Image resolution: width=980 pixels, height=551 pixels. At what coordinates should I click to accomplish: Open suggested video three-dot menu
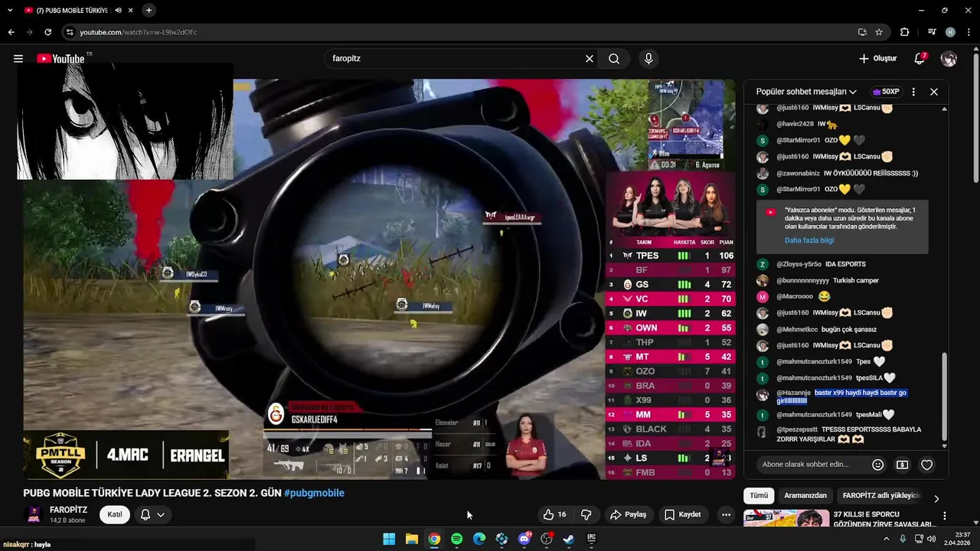click(x=945, y=517)
